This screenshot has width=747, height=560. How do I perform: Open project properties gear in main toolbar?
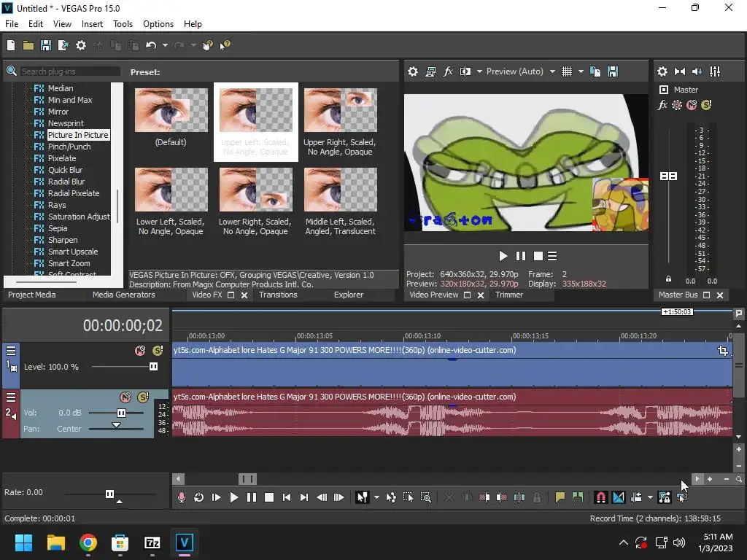click(x=81, y=45)
